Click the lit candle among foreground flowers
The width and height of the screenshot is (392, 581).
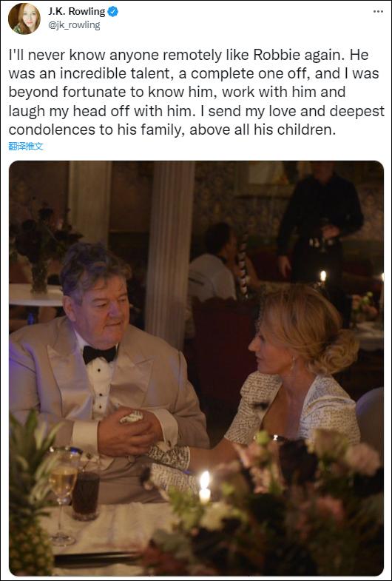click(204, 487)
